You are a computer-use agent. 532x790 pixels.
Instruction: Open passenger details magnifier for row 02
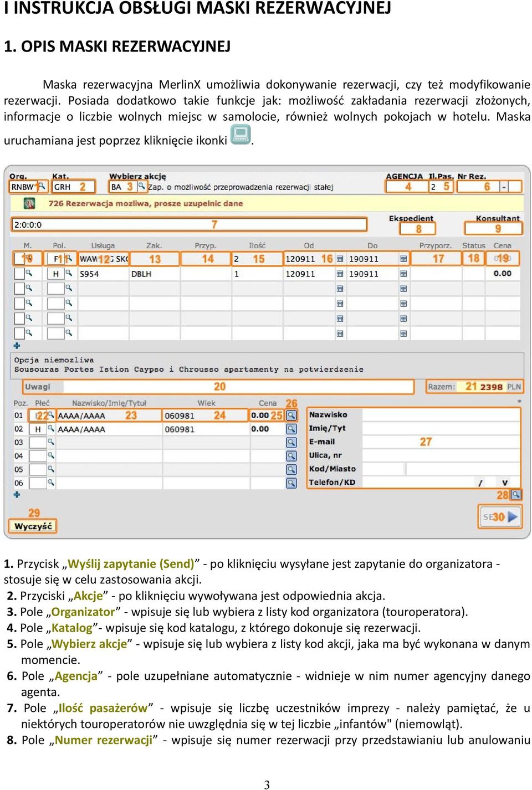(291, 429)
